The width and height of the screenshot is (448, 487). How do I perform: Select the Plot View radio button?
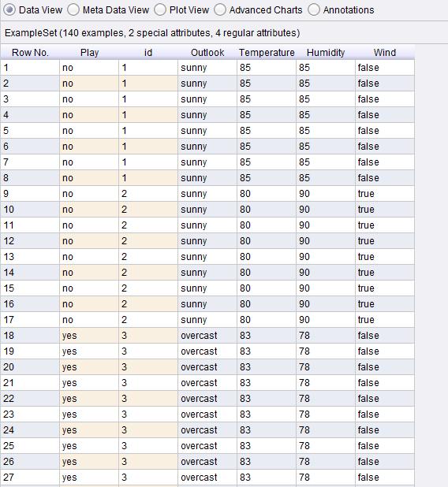tap(181, 10)
